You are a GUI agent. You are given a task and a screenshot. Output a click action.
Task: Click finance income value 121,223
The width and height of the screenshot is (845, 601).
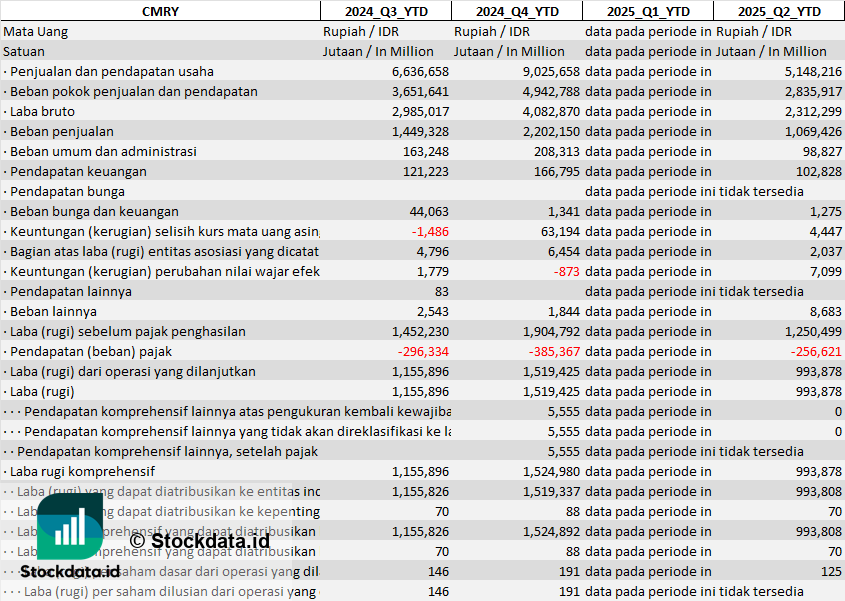[426, 171]
